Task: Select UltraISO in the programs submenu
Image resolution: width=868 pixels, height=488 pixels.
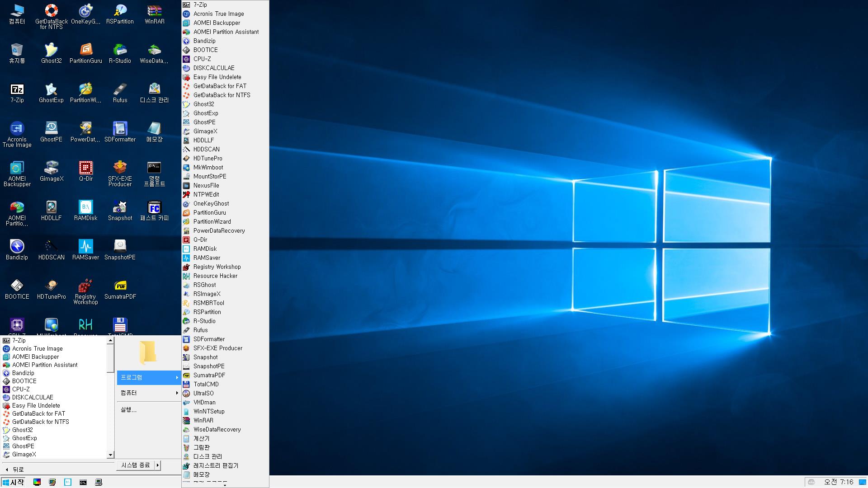Action: (x=225, y=393)
